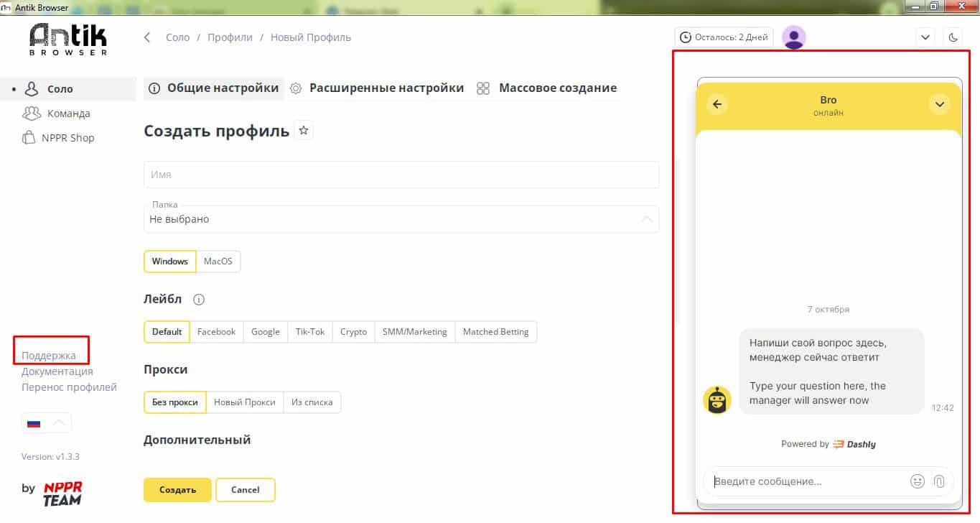Select the MacOS operating system option
980x523 pixels.
pyautogui.click(x=218, y=261)
